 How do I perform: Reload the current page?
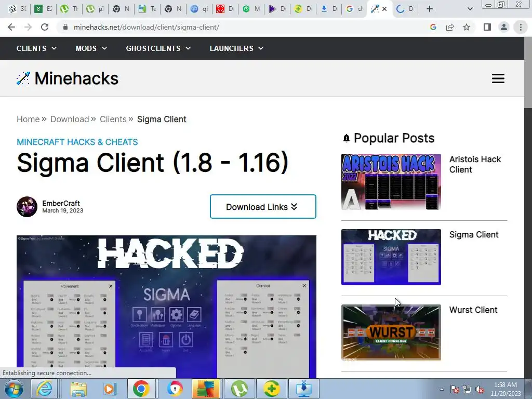45,27
